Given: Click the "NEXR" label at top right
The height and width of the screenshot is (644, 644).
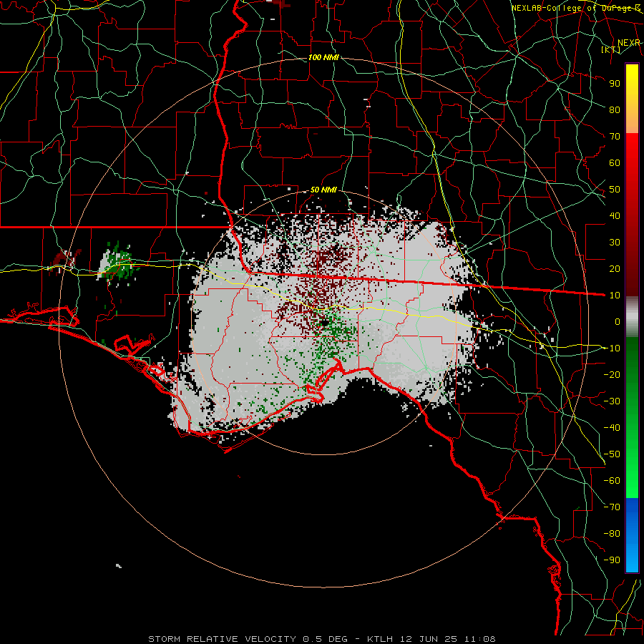Looking at the screenshot, I should point(629,43).
